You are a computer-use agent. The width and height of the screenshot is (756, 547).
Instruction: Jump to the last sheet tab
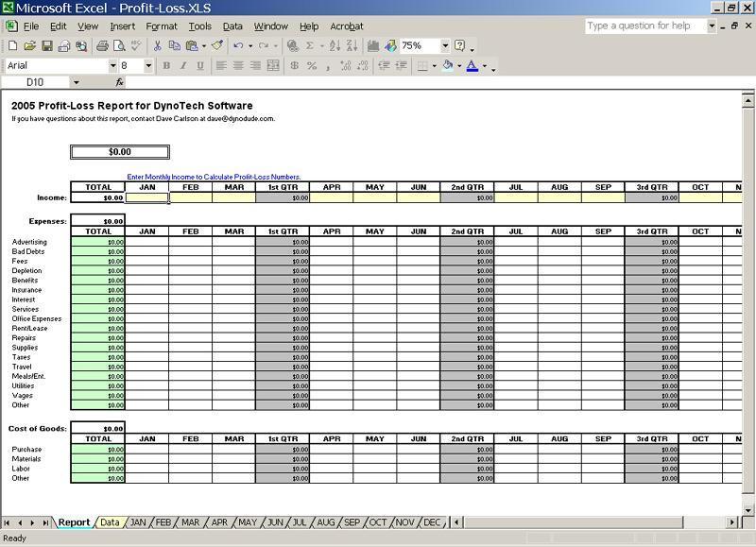45,522
